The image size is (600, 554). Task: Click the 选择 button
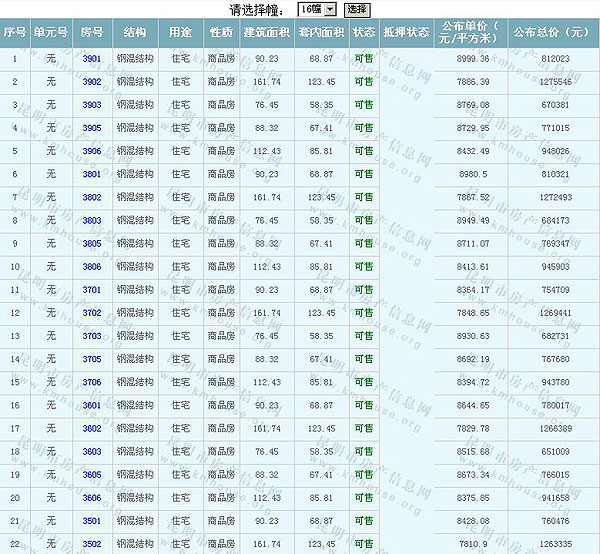tap(357, 9)
